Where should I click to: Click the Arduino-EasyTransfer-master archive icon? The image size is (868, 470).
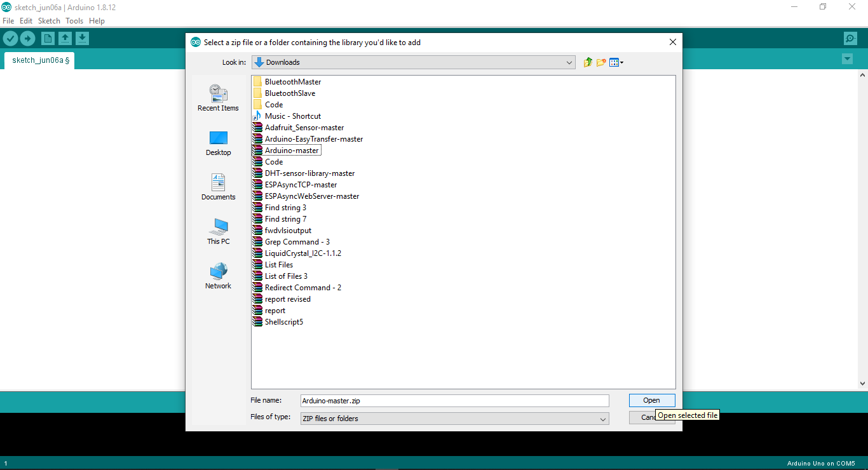point(257,139)
